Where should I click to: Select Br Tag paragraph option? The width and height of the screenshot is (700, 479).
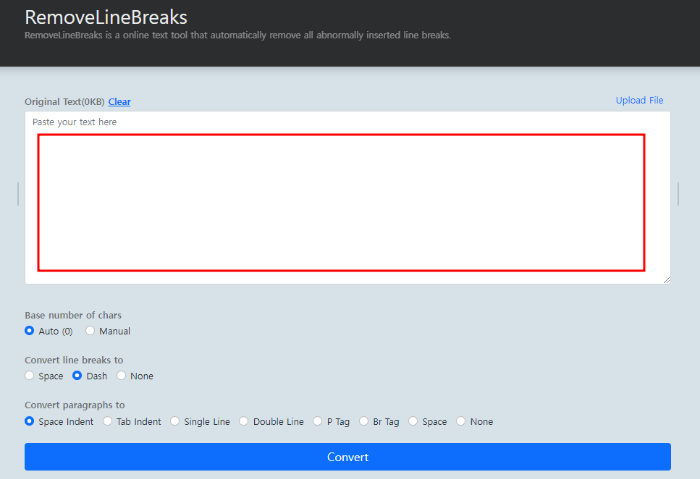click(x=364, y=421)
